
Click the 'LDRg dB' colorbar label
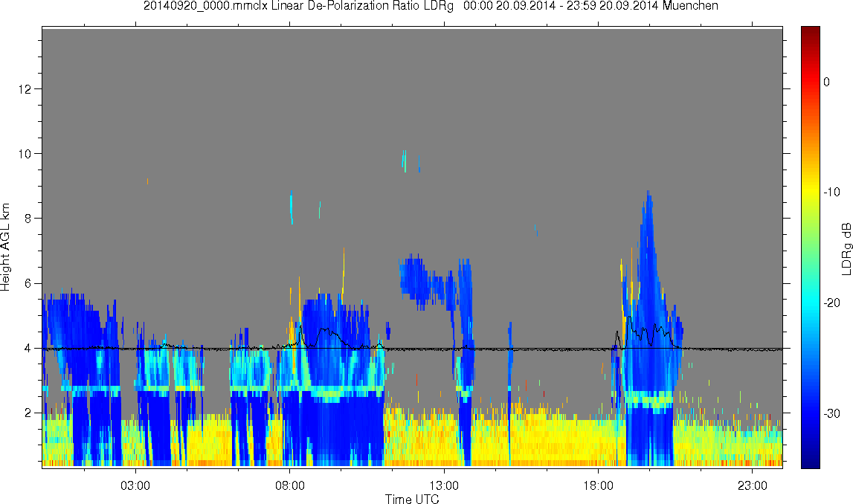coord(846,248)
